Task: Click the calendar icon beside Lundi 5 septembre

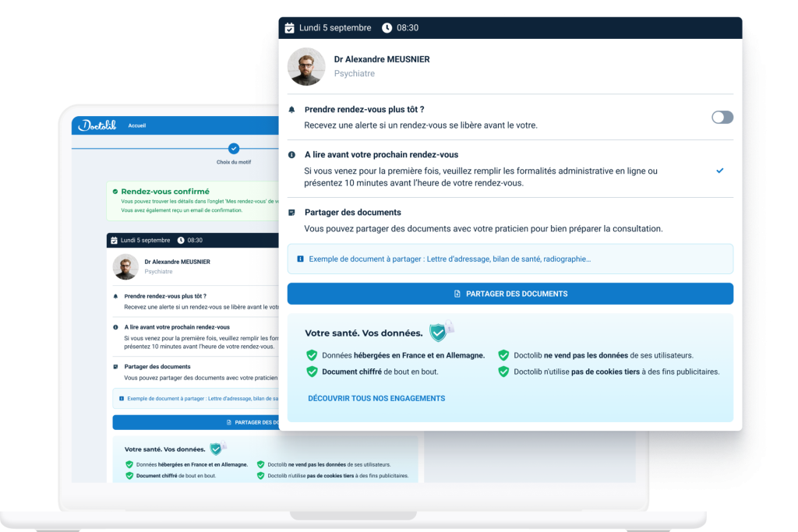Action: (290, 28)
